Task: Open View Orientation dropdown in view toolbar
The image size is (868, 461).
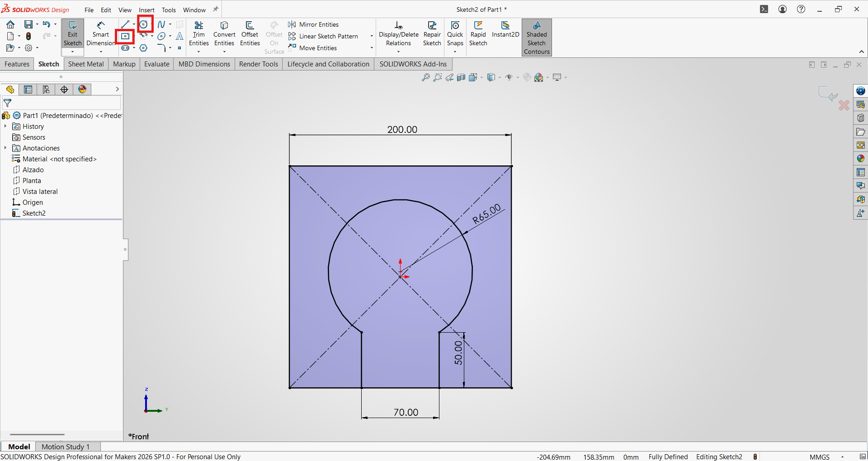Action: tap(482, 78)
